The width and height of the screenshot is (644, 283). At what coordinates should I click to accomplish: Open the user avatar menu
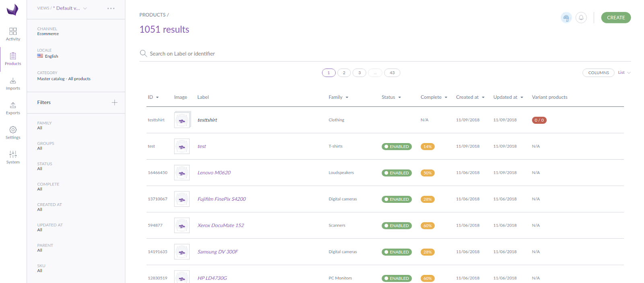pyautogui.click(x=566, y=18)
